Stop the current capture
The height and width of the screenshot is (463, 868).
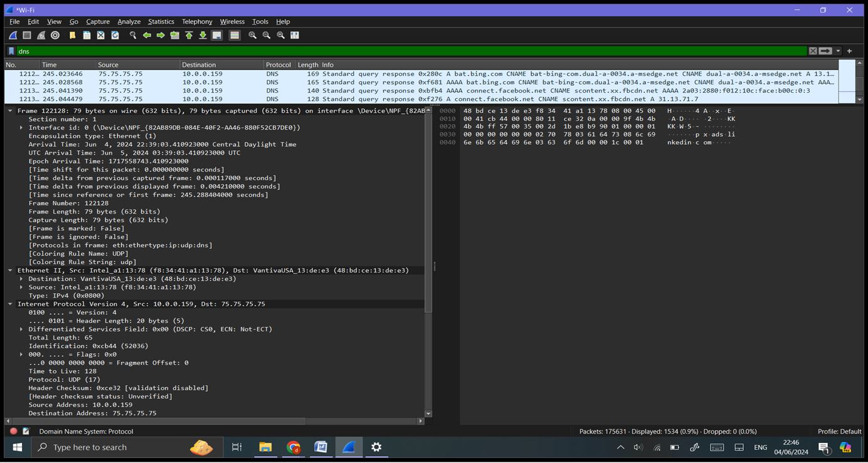26,35
